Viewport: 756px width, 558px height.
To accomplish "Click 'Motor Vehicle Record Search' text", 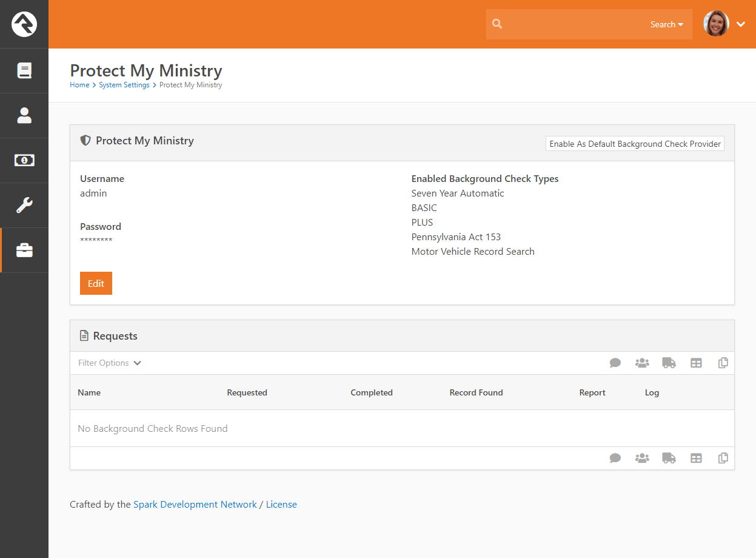I will (x=473, y=252).
